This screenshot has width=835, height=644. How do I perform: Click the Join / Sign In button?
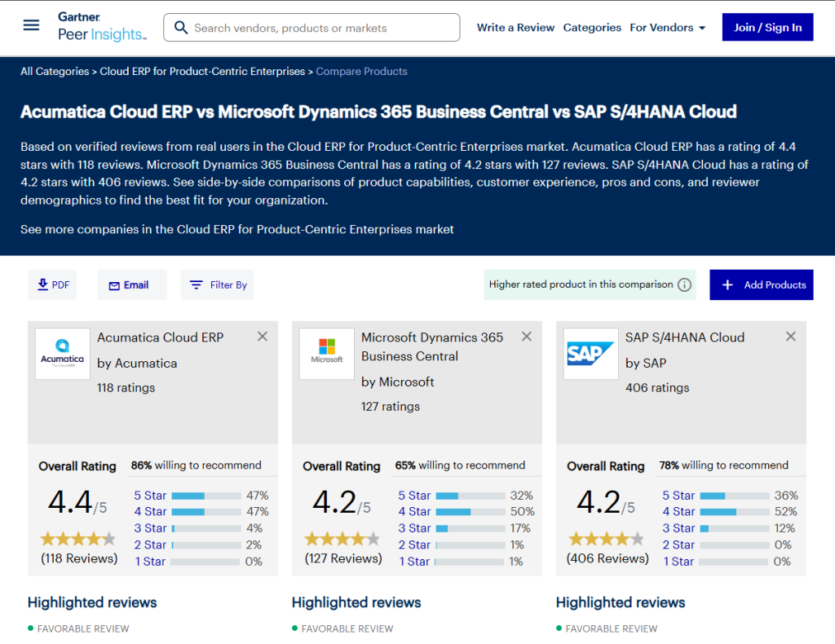tap(767, 27)
